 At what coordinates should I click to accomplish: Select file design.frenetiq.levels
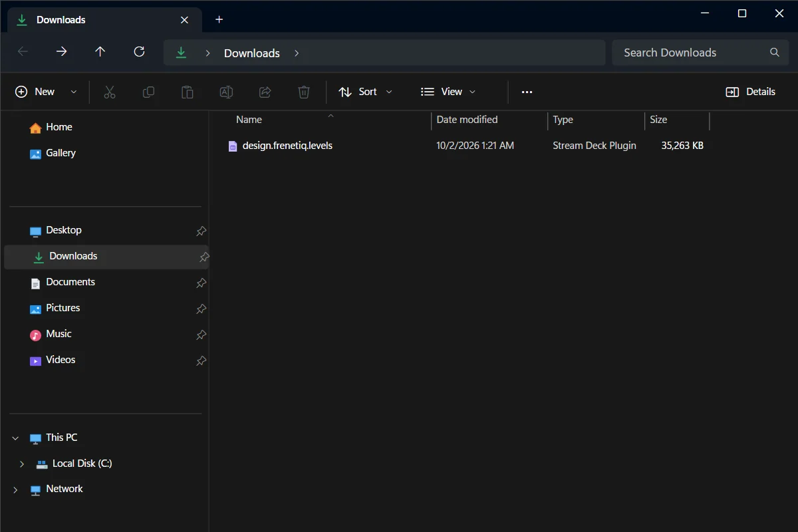tap(287, 146)
